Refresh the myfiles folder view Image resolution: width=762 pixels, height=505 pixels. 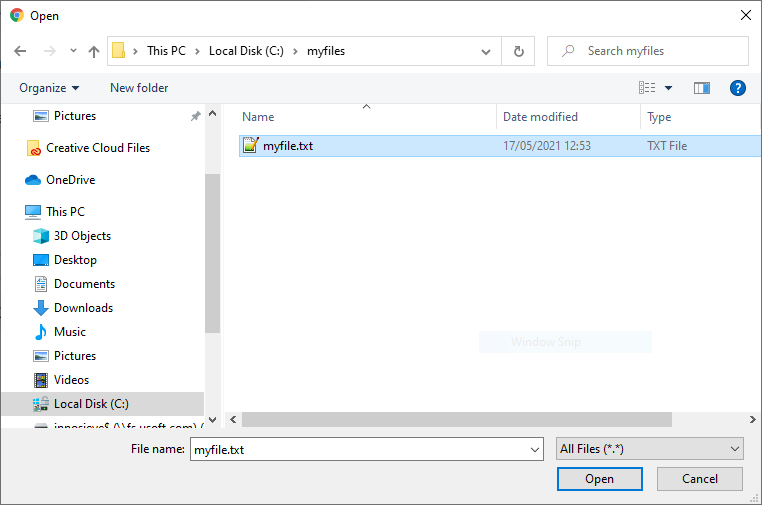(518, 51)
